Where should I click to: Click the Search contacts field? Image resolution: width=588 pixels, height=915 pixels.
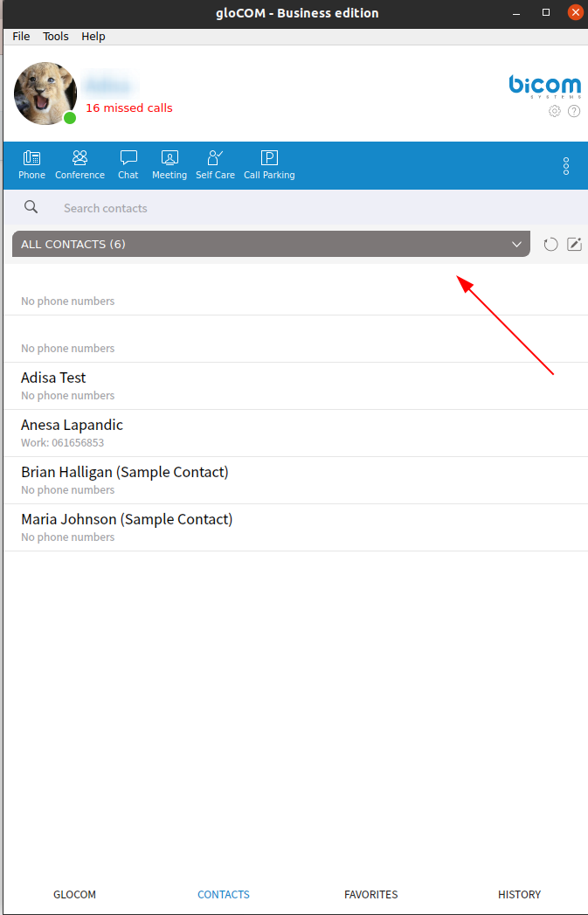tap(296, 208)
